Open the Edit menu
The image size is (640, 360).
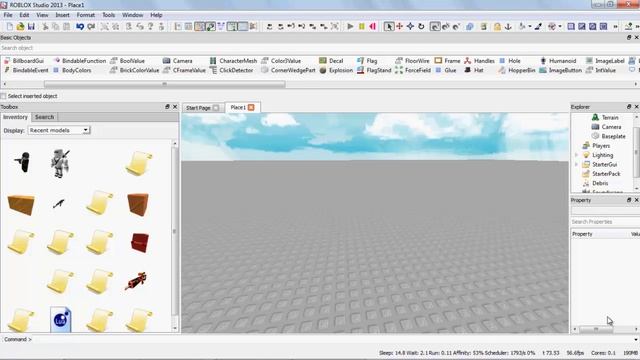[x=24, y=15]
